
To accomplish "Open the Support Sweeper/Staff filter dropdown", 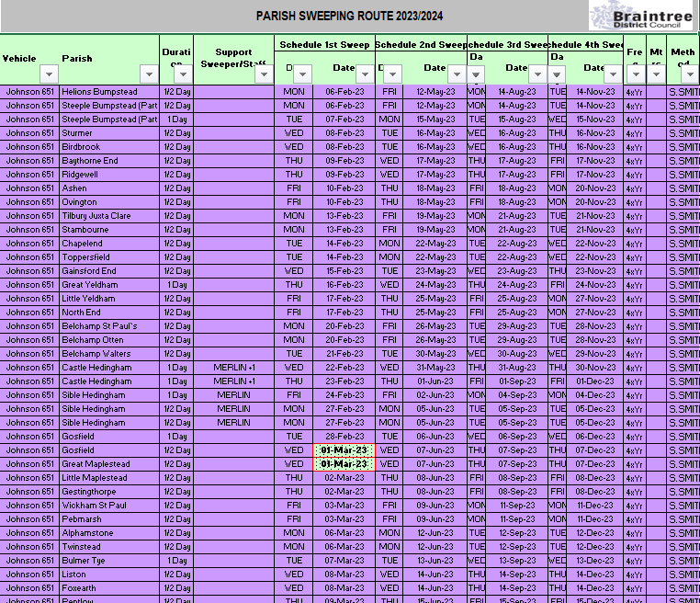I will pos(262,74).
